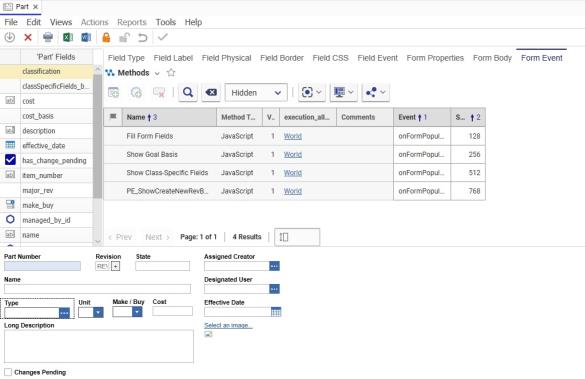Image resolution: width=585 pixels, height=379 pixels.
Task: Toggle column layout icon near 4 Results
Action: click(x=284, y=237)
